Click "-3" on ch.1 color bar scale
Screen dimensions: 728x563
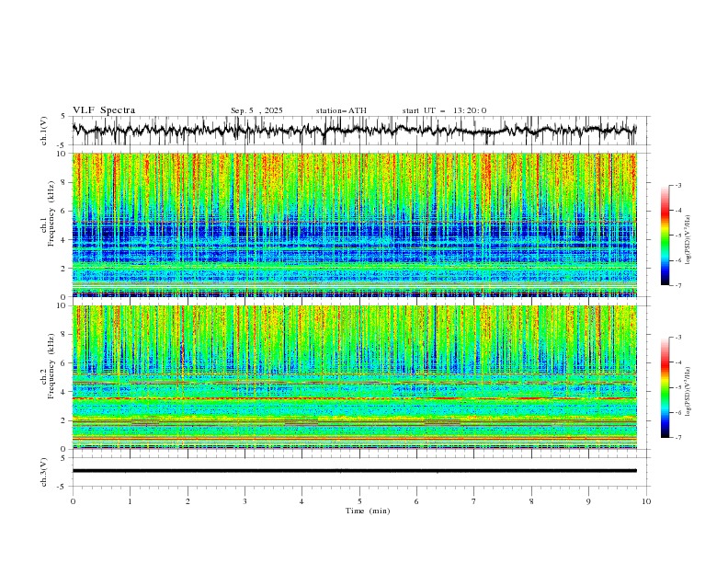(x=677, y=185)
